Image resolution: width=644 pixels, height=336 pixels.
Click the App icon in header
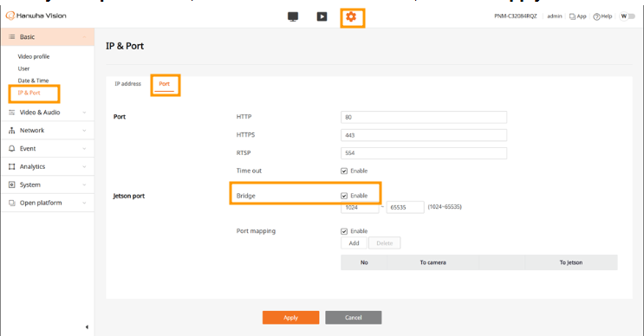pos(573,16)
